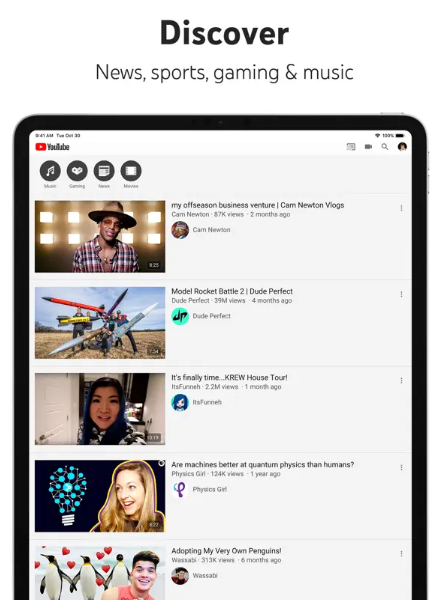Tap the camera upload icon
The height and width of the screenshot is (600, 443).
coord(368,147)
